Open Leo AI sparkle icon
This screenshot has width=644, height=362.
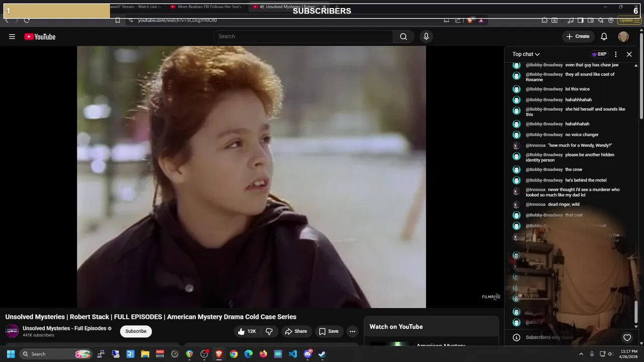601,21
